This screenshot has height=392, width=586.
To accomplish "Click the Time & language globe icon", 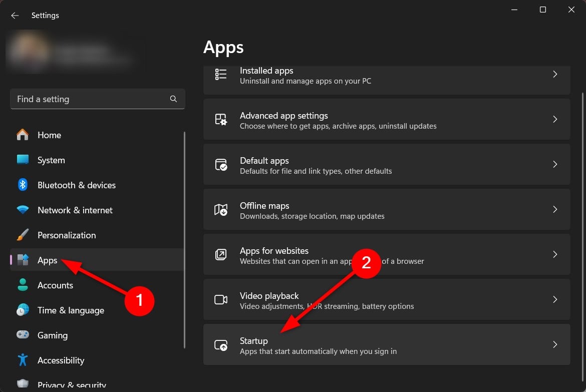I will [23, 310].
